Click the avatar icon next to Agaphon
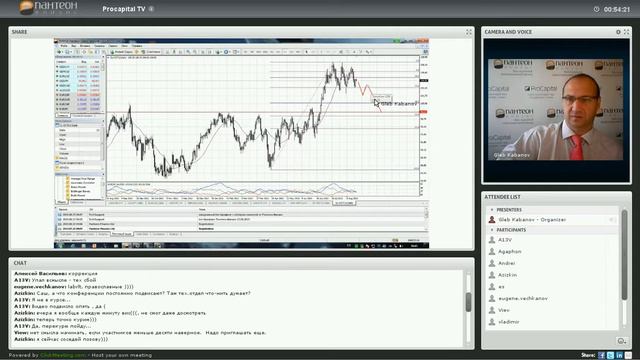 click(492, 251)
